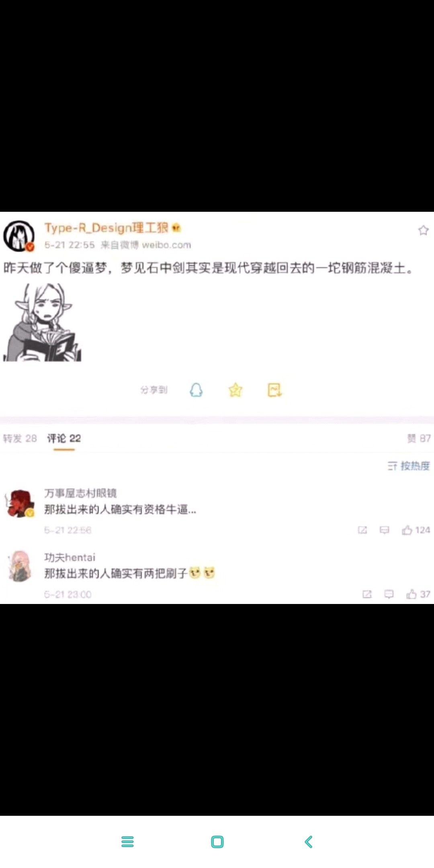Share to Qzone yellow star icon
Screen dimensions: 434x868
pos(235,390)
